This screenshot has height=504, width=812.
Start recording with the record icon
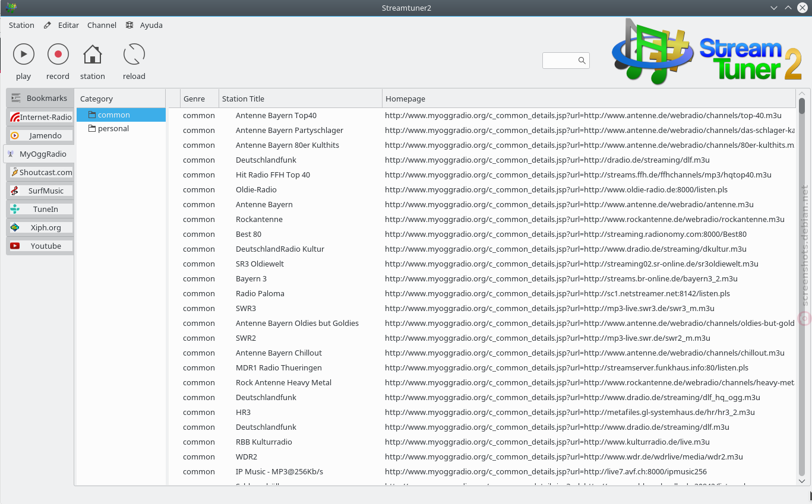(x=58, y=55)
